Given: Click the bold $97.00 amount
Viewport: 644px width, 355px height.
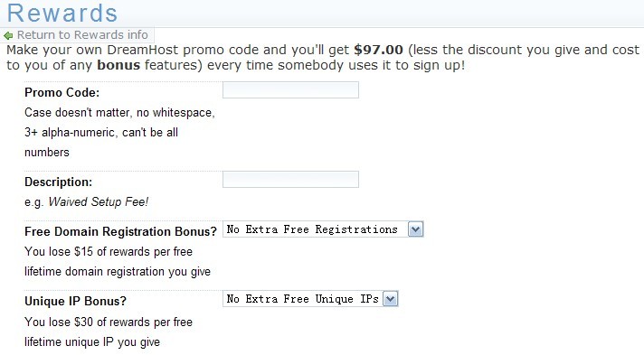Looking at the screenshot, I should tap(378, 50).
